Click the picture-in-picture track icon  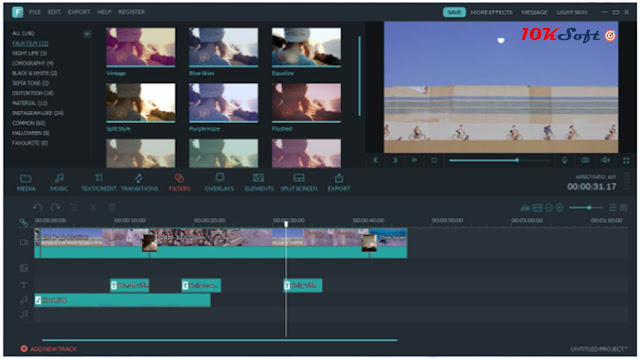tap(24, 268)
